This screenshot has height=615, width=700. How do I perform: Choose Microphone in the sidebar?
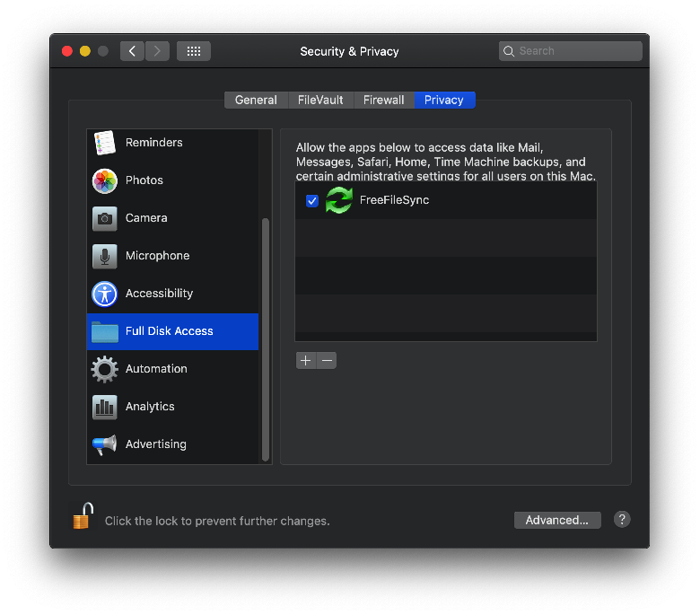tap(172, 256)
